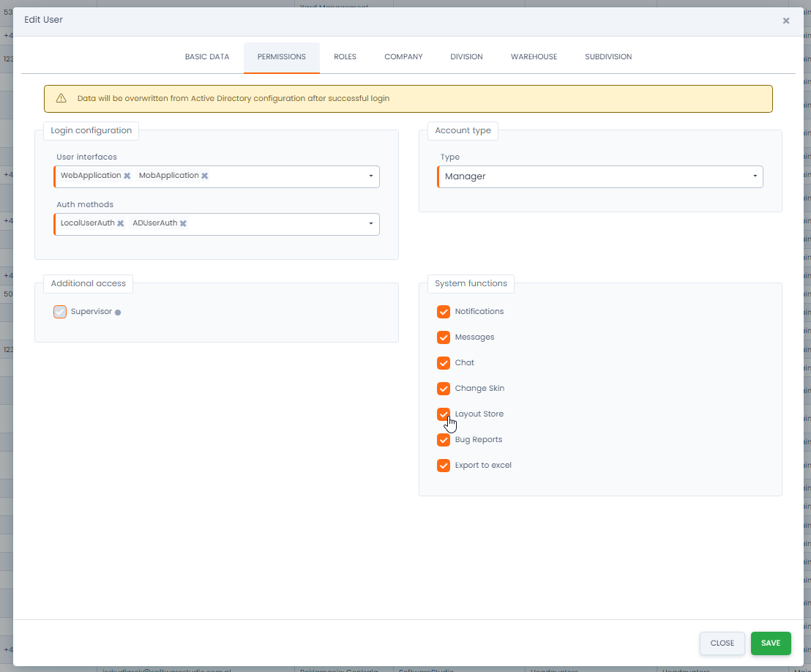Uncheck the Notifications checkbox
The width and height of the screenshot is (811, 672).
(444, 312)
